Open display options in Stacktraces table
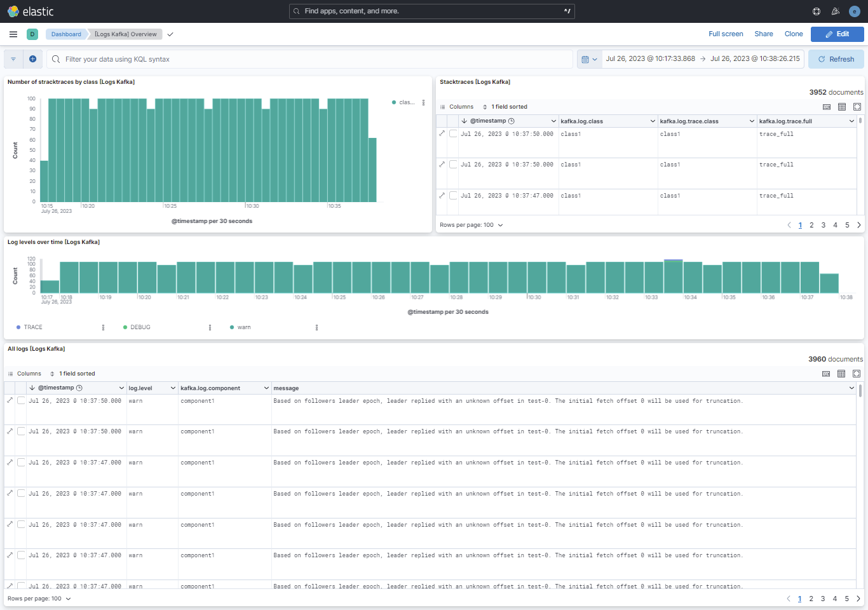The image size is (868, 610). (842, 107)
